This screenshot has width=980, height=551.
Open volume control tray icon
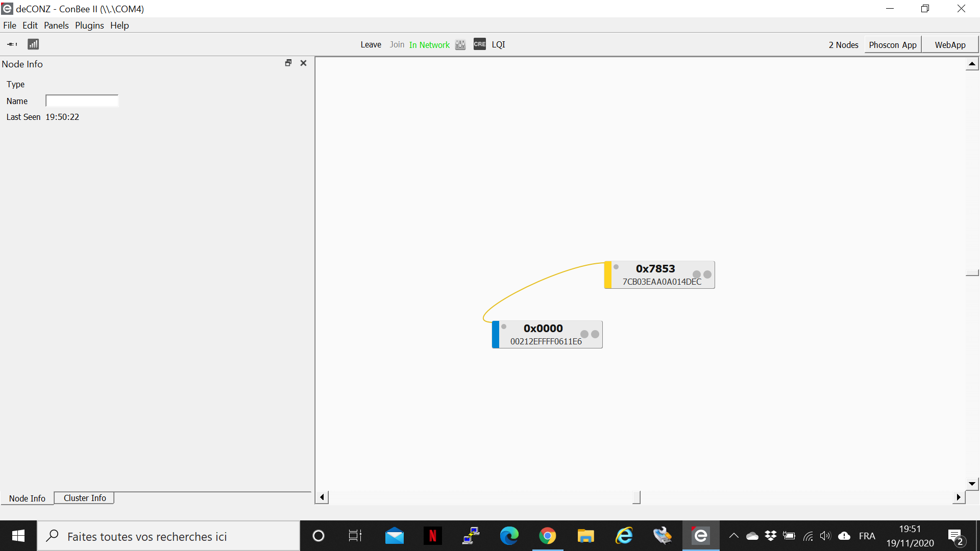click(x=825, y=536)
